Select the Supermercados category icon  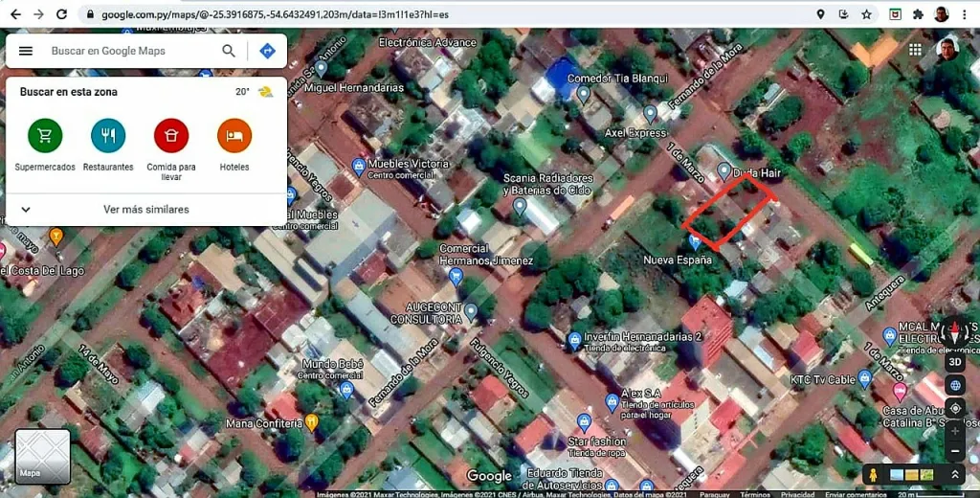[45, 136]
